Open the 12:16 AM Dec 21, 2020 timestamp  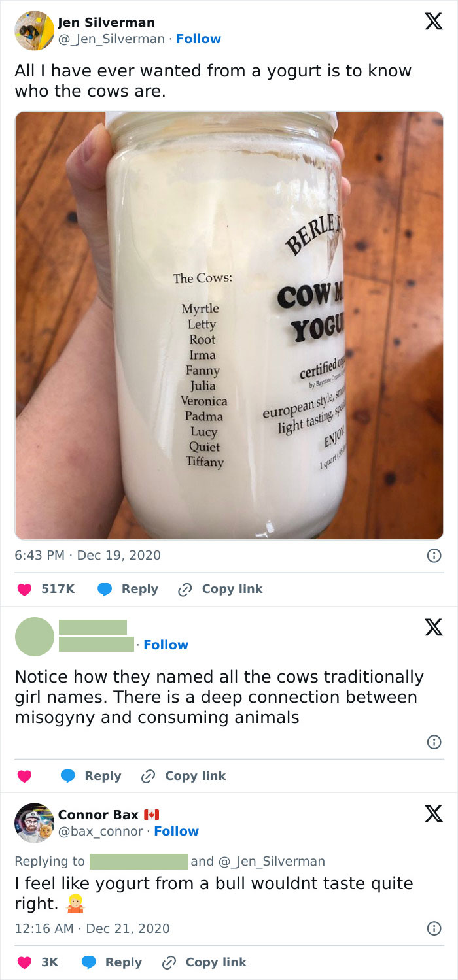coord(92,928)
